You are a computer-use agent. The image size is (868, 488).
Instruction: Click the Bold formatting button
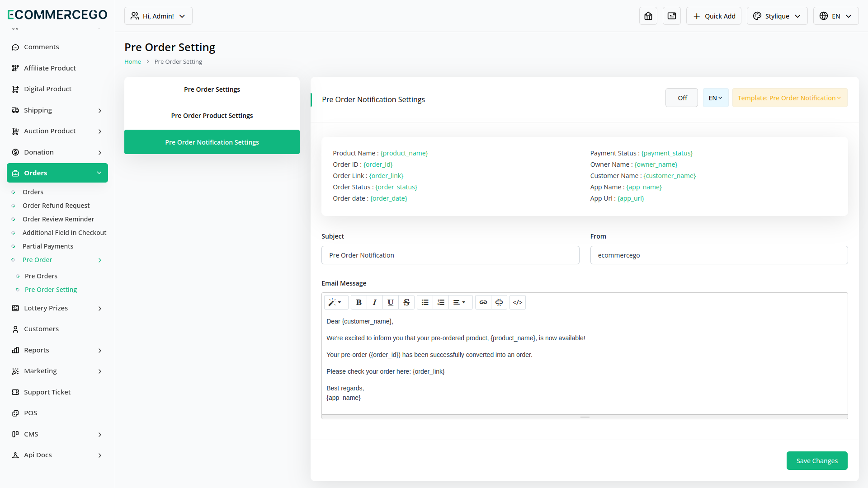[x=359, y=302]
